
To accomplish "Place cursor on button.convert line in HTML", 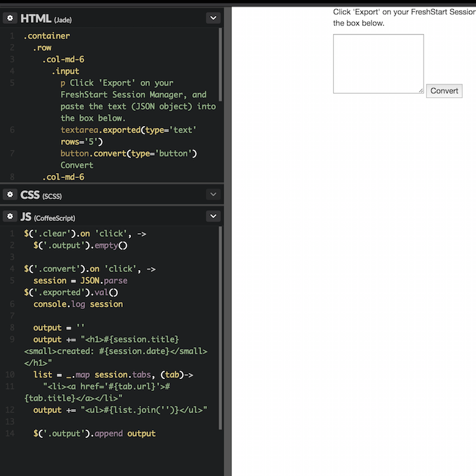I will pyautogui.click(x=128, y=154).
